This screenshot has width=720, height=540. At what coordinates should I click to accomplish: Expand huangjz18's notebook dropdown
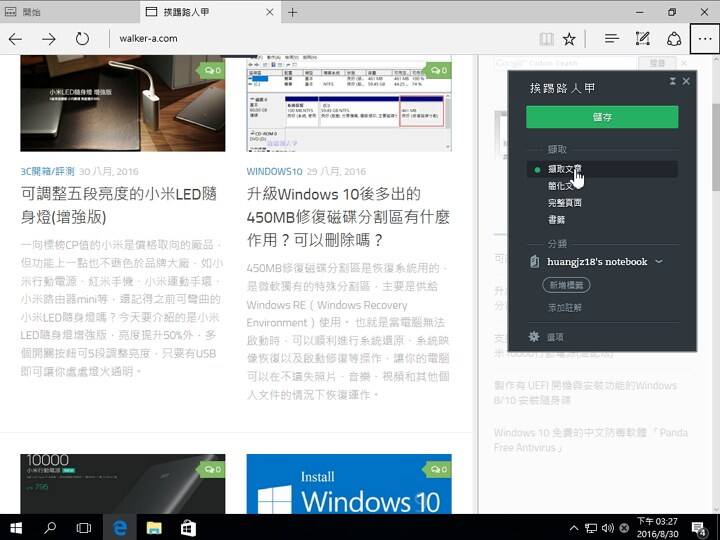click(659, 262)
